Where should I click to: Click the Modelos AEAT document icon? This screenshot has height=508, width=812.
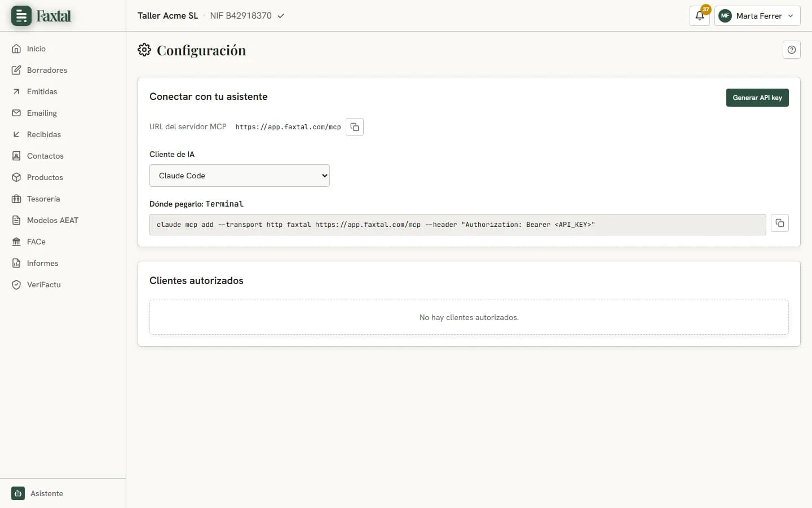pos(16,220)
